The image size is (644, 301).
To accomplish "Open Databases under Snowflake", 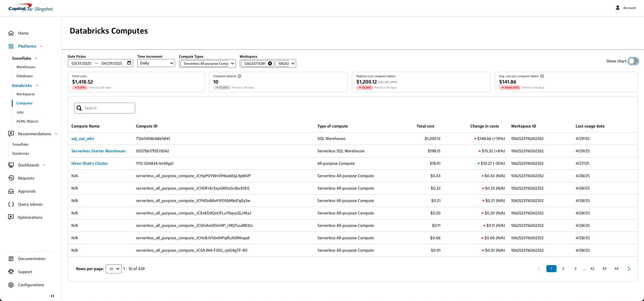I will (24, 76).
